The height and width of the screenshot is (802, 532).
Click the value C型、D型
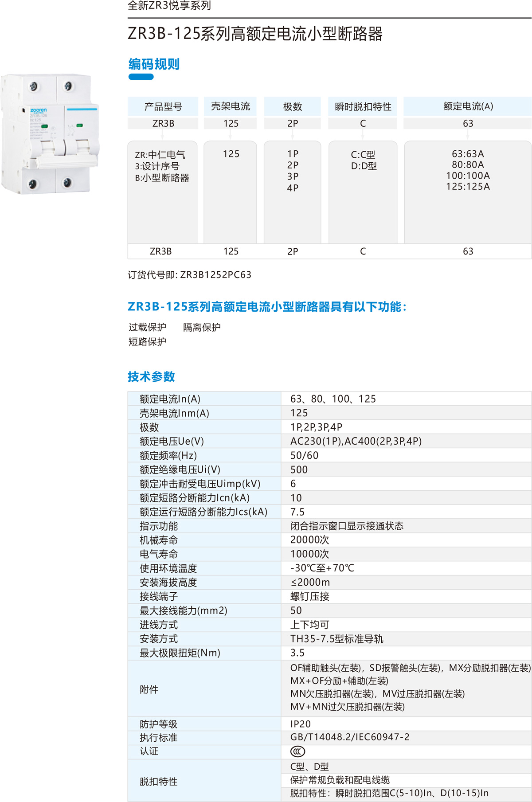click(309, 767)
